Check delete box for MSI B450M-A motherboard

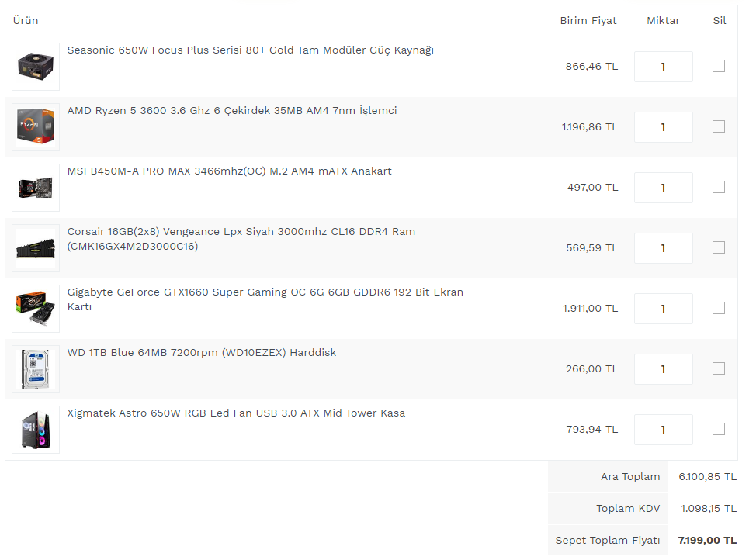(719, 187)
